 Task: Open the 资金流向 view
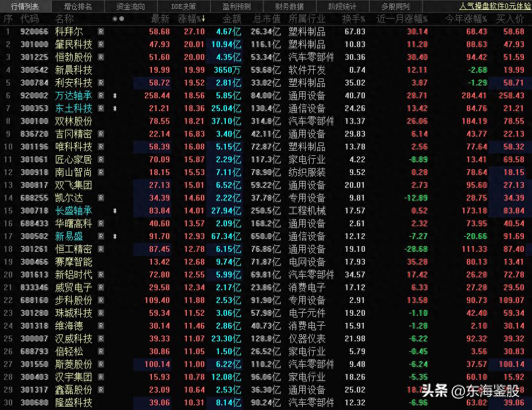point(131,6)
